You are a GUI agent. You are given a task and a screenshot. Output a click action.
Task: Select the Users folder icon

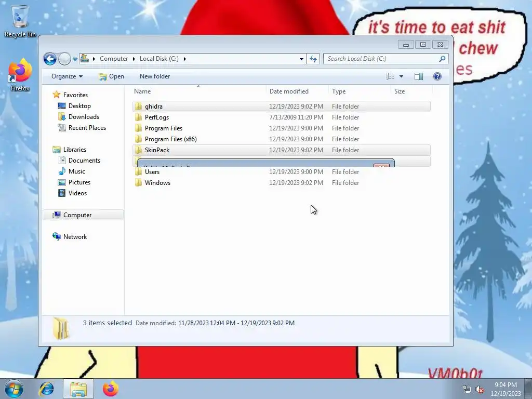coord(138,172)
